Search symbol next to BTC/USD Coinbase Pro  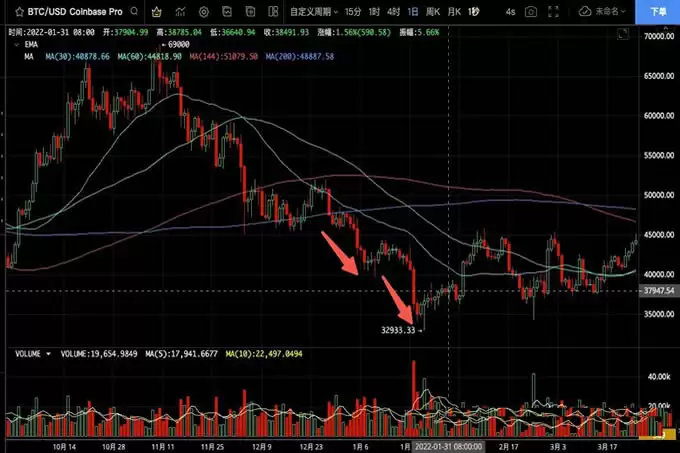click(133, 14)
